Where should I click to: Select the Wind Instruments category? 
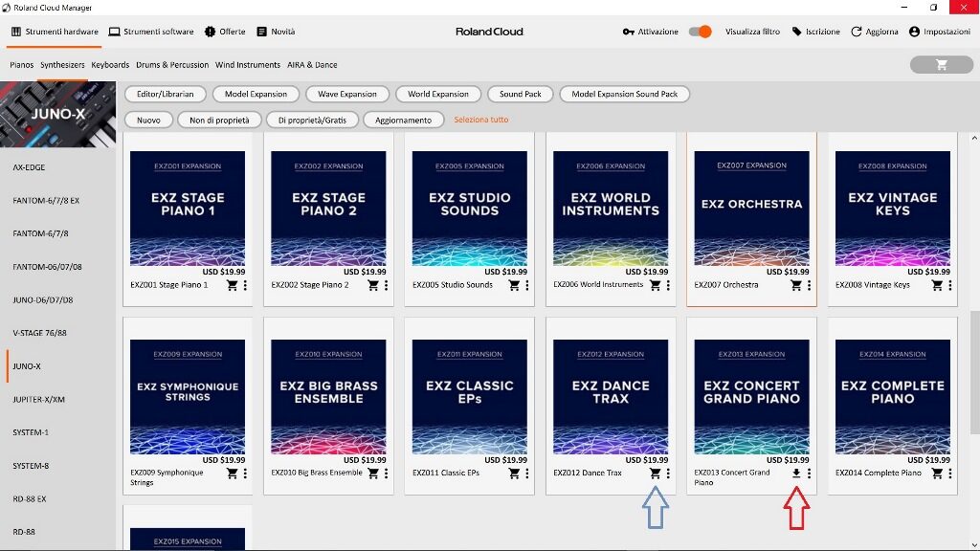[x=248, y=65]
